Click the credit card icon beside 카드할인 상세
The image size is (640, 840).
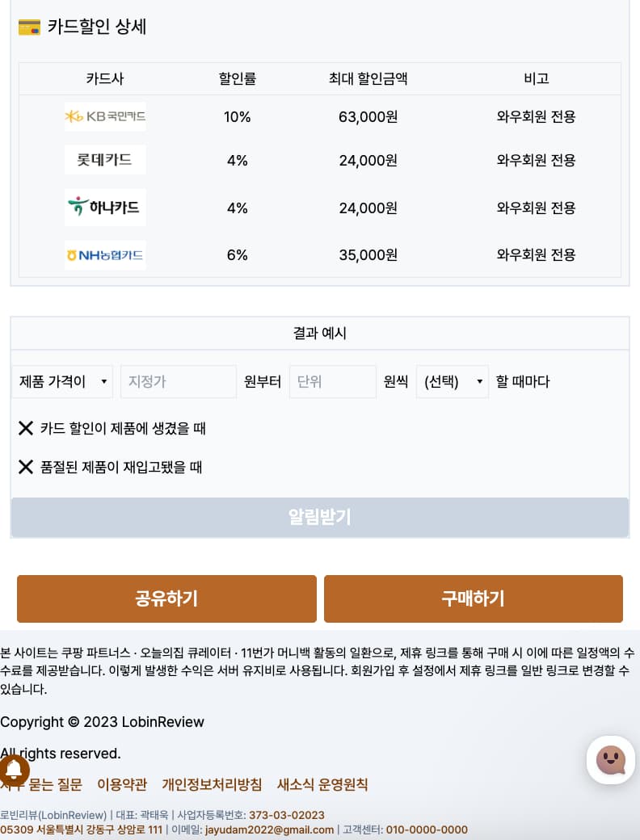click(29, 27)
